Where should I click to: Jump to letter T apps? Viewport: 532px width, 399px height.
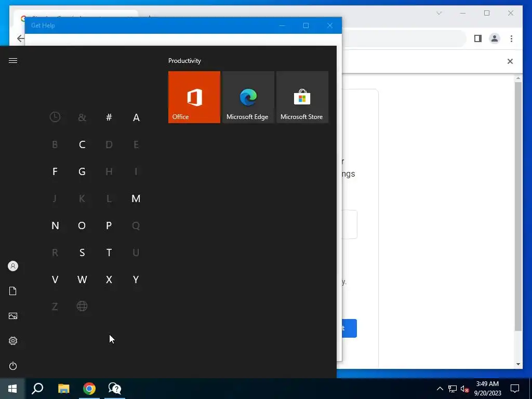tap(109, 252)
